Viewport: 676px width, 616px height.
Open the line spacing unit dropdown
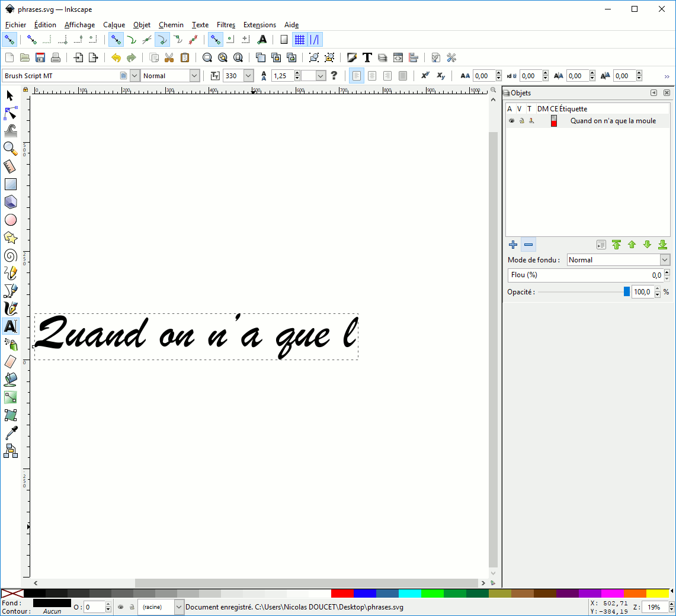pos(321,76)
